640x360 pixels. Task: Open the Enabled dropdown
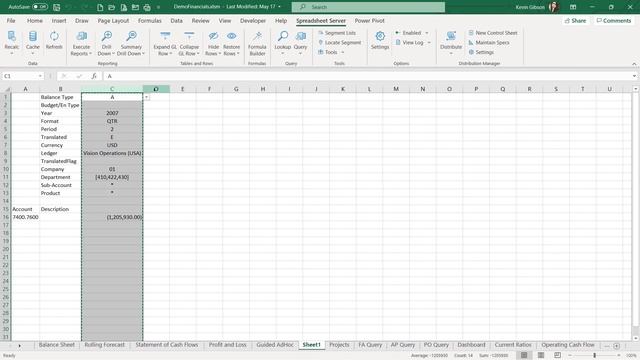[x=412, y=33]
